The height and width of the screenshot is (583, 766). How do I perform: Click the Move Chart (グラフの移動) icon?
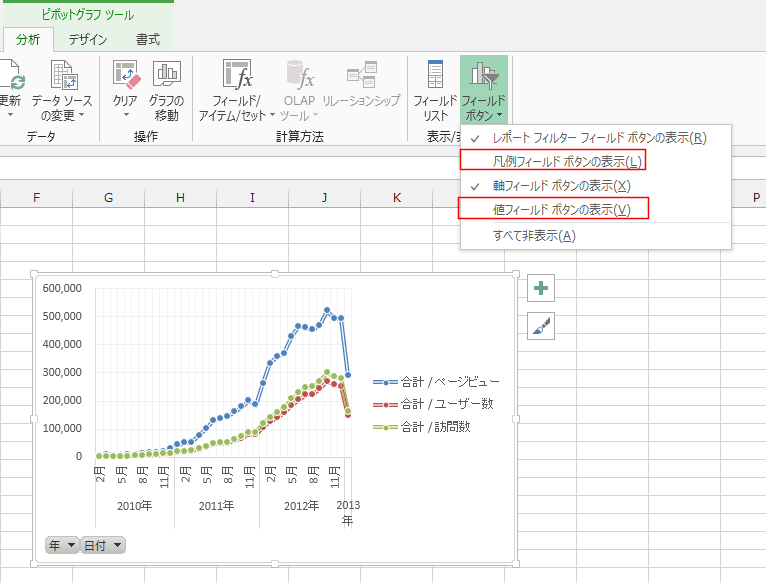[167, 75]
